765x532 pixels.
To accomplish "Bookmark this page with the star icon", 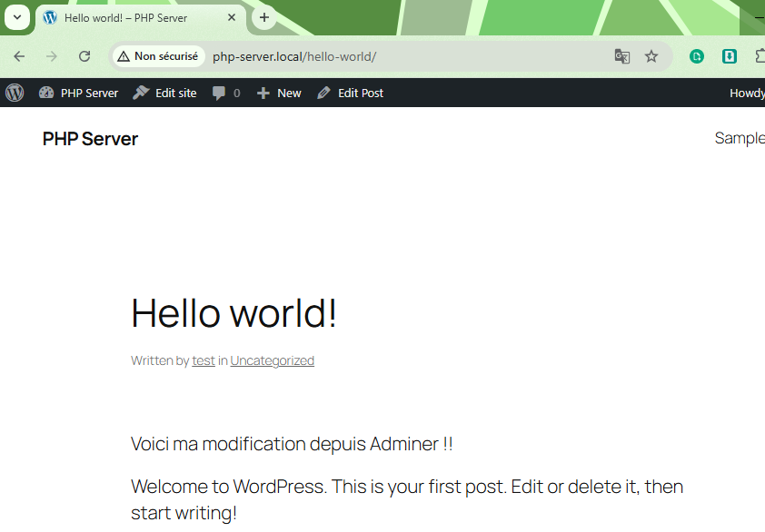I will pos(651,56).
